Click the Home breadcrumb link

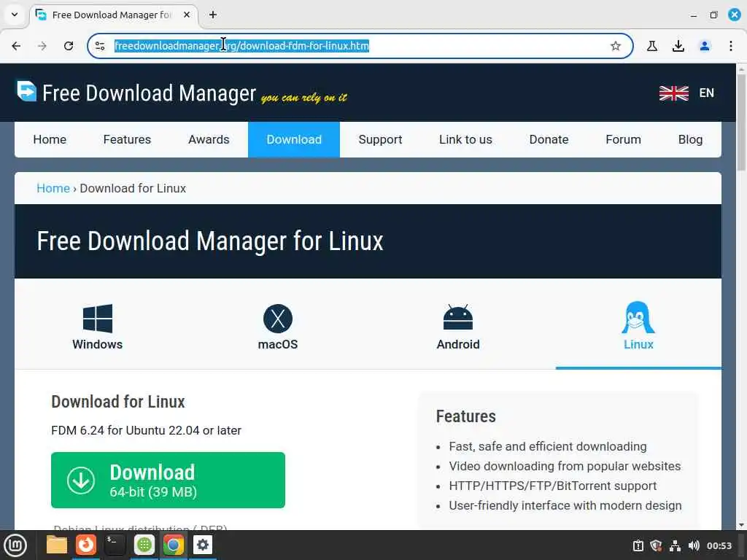coord(53,189)
